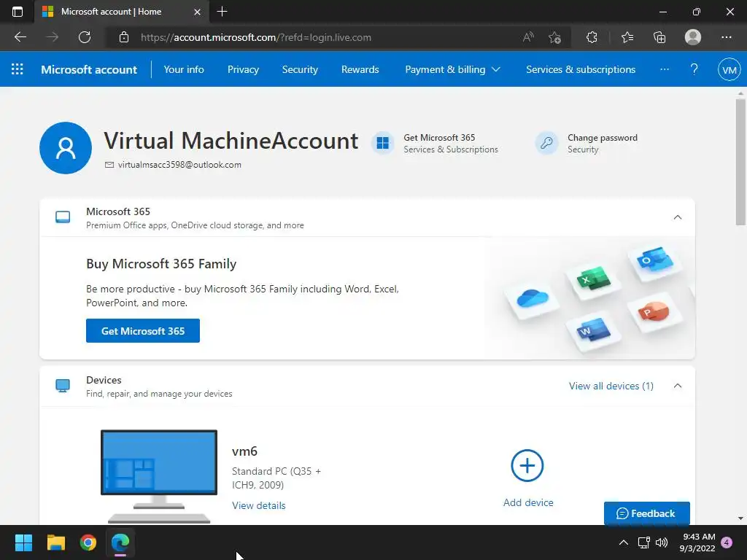Click the Change password quick link
The width and height of the screenshot is (747, 560).
pos(602,138)
